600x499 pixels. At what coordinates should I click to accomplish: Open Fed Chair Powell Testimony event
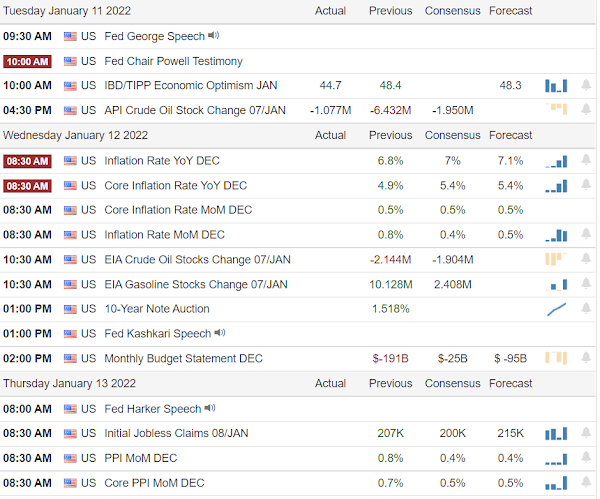point(173,61)
